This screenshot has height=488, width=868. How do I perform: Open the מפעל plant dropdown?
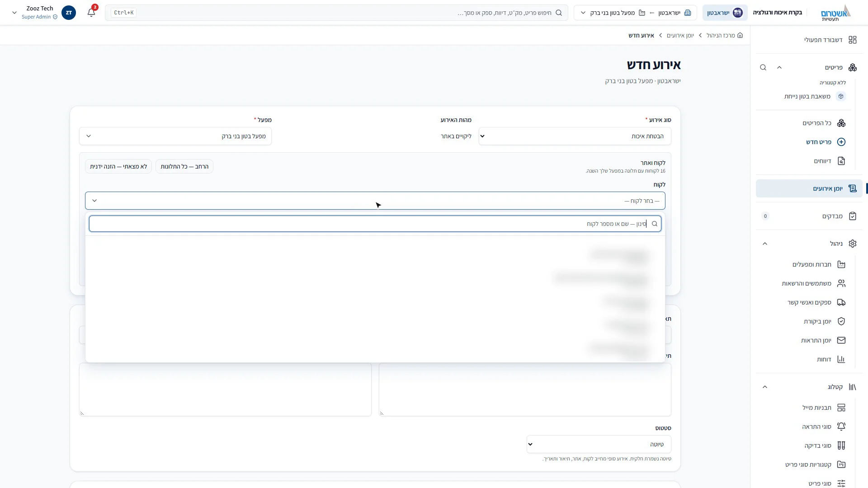[175, 136]
